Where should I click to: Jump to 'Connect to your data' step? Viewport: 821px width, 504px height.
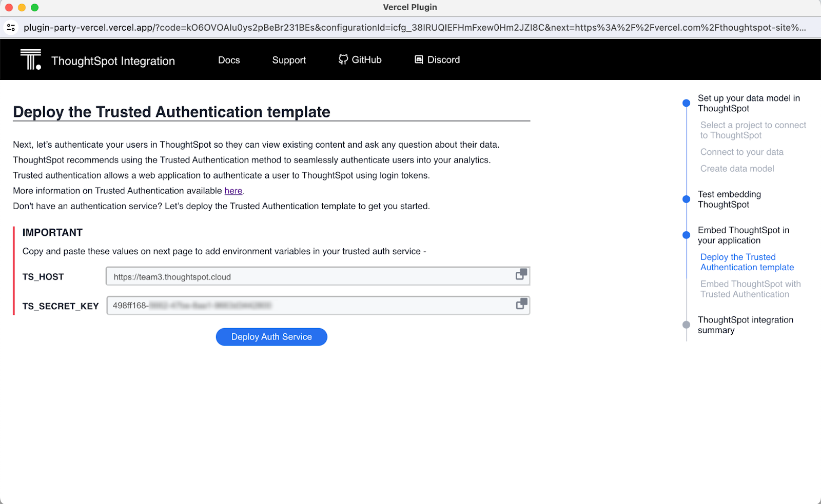point(741,152)
